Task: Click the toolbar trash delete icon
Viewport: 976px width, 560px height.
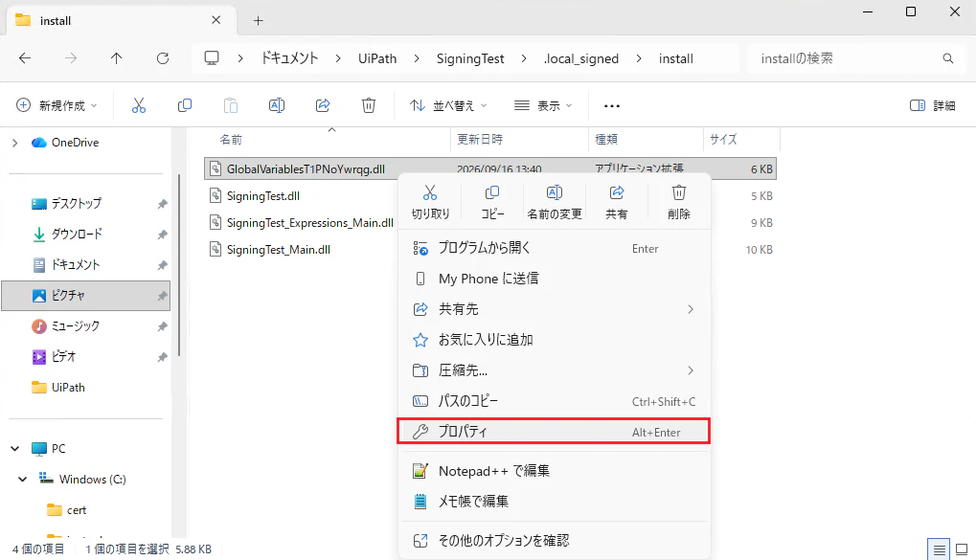Action: [x=369, y=105]
